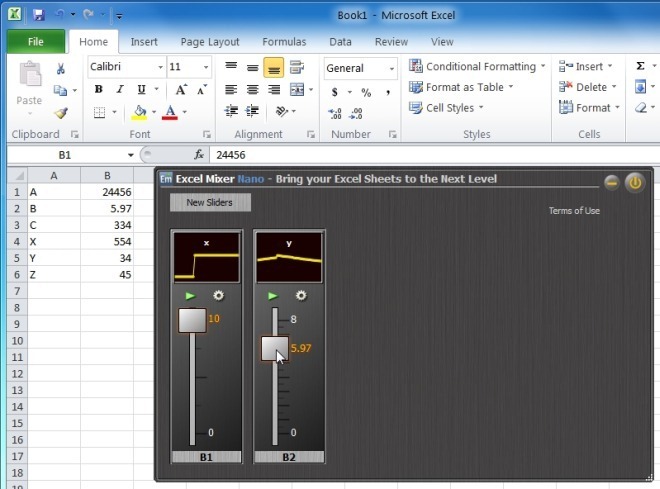
Task: Click the fx Insert Function icon
Action: point(199,154)
